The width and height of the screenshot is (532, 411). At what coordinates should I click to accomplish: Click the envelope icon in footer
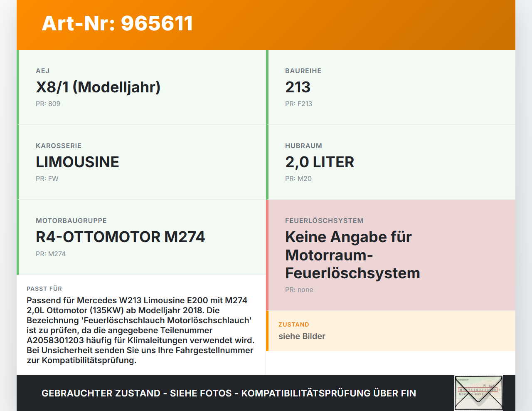click(x=478, y=393)
